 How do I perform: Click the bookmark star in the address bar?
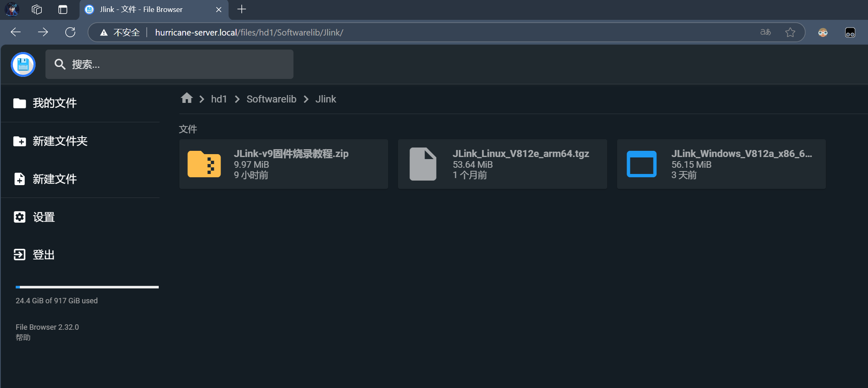pyautogui.click(x=791, y=32)
